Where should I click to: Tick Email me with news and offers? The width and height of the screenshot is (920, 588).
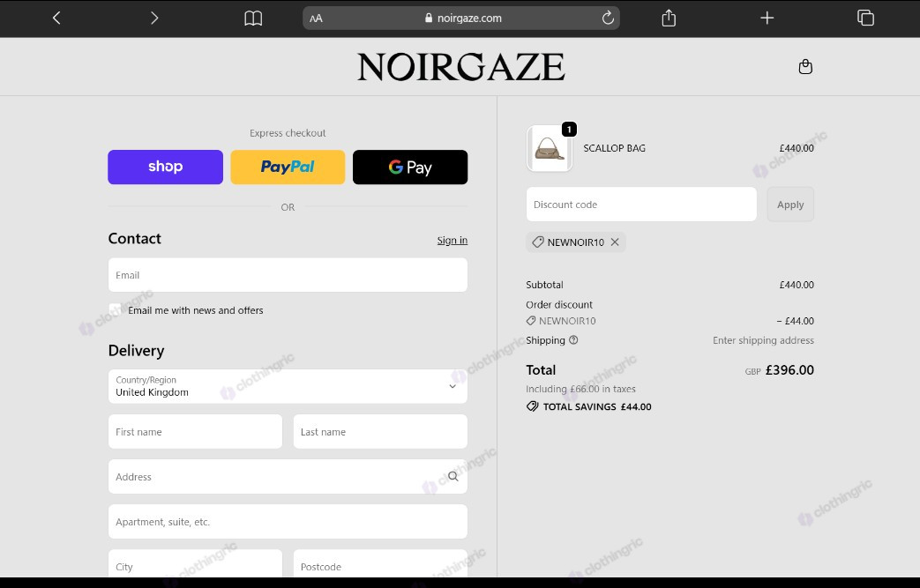(115, 310)
